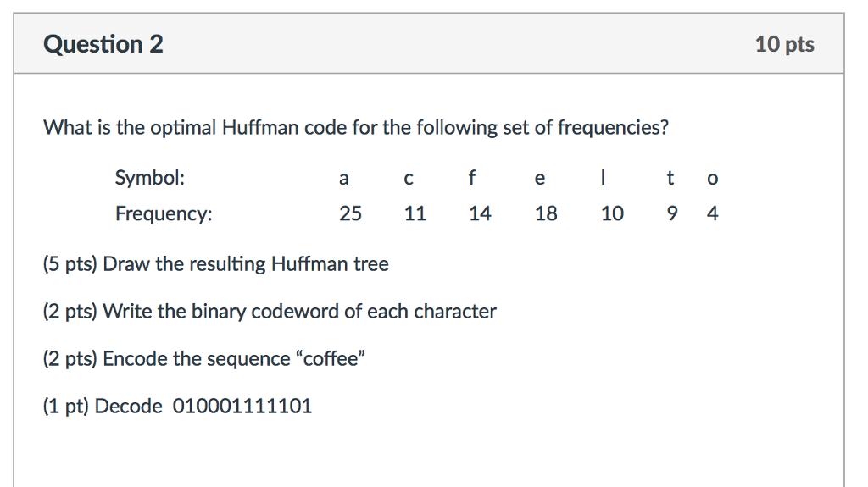Click the Huffman code question sentence
868x487 pixels.
pos(356,128)
